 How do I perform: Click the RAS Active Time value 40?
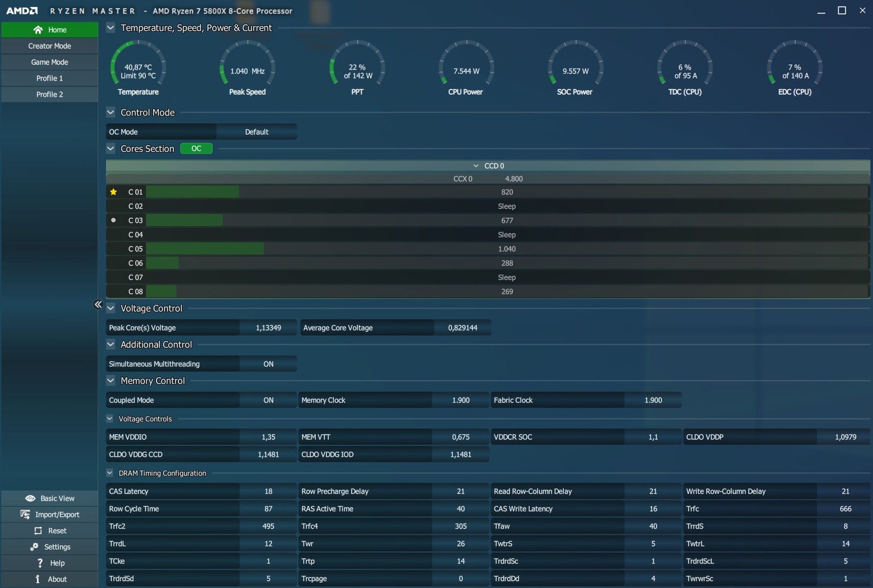(x=461, y=509)
